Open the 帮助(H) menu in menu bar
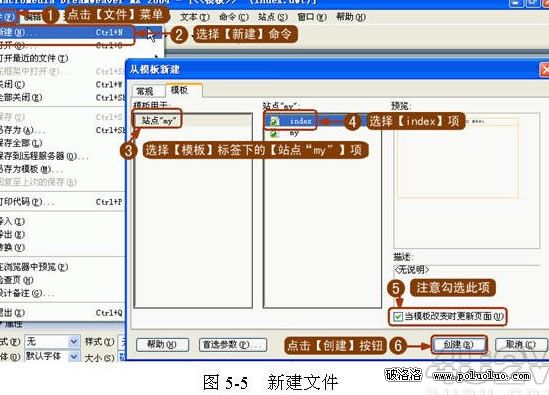The image size is (549, 395). click(x=351, y=17)
